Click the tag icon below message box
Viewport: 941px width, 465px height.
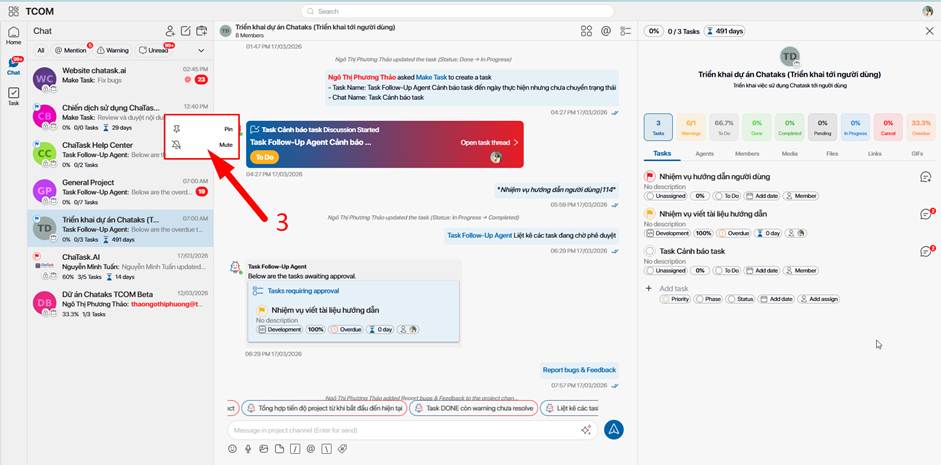[x=342, y=449]
